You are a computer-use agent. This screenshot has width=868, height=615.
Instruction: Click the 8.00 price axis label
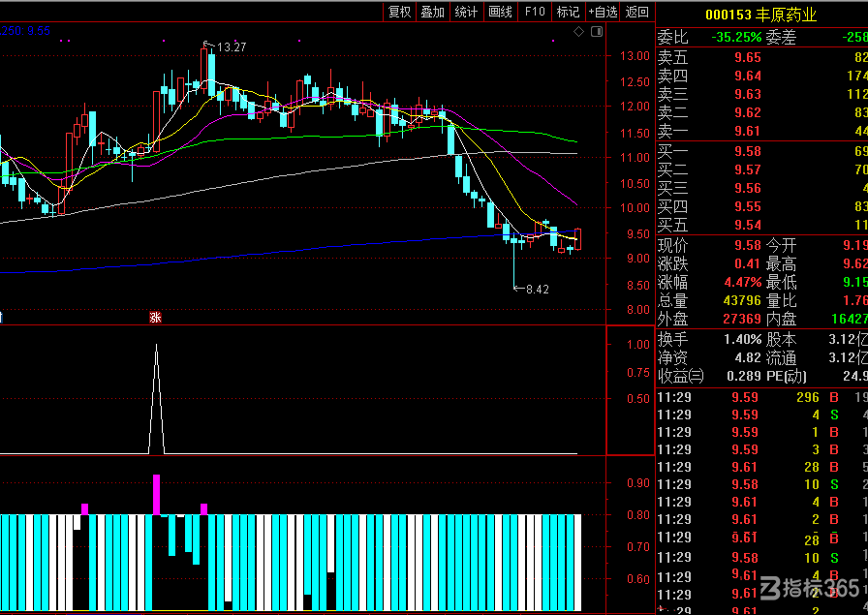[x=637, y=310]
